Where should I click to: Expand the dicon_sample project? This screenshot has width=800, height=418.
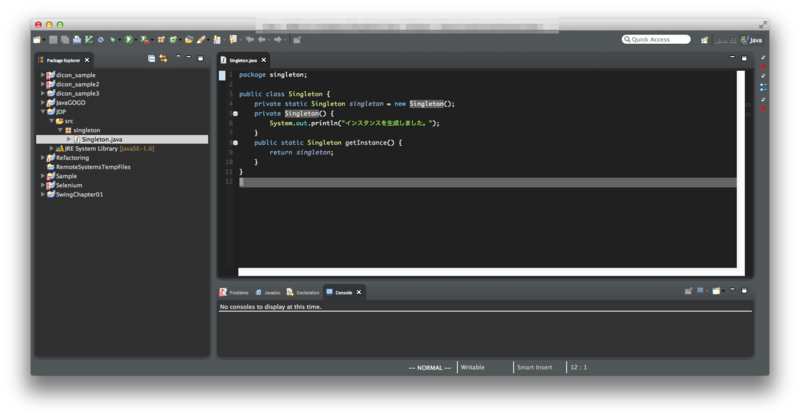coord(43,75)
